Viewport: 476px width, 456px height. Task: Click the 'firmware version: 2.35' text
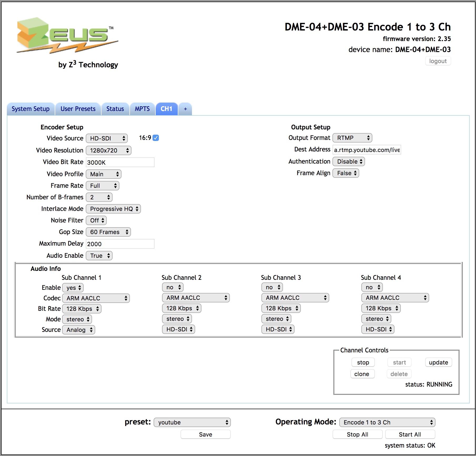(417, 39)
